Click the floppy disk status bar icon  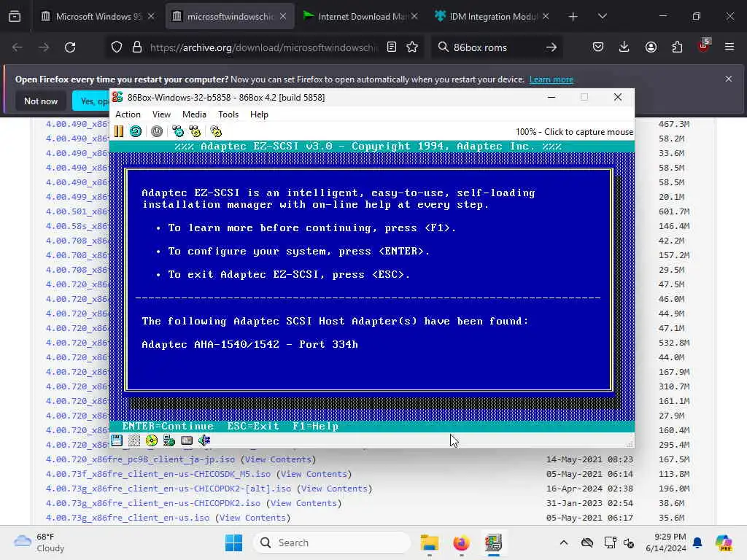coord(117,440)
